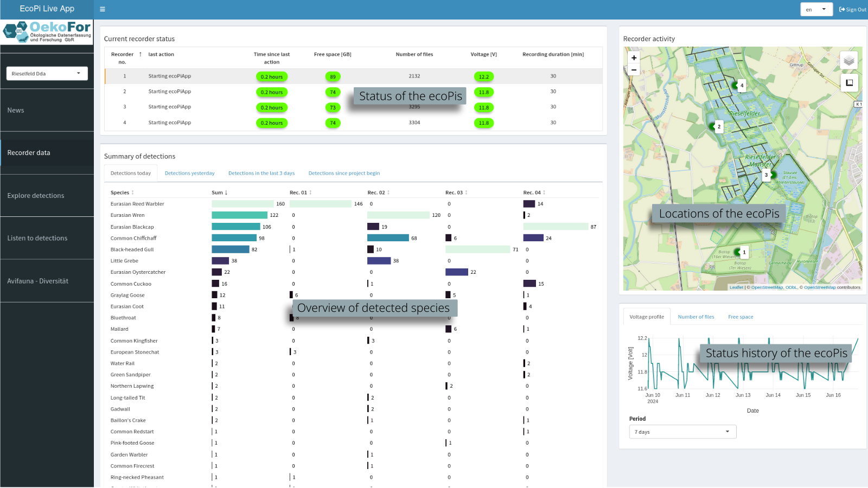Expand the Period 7 days dropdown
This screenshot has height=488, width=868.
click(x=682, y=432)
